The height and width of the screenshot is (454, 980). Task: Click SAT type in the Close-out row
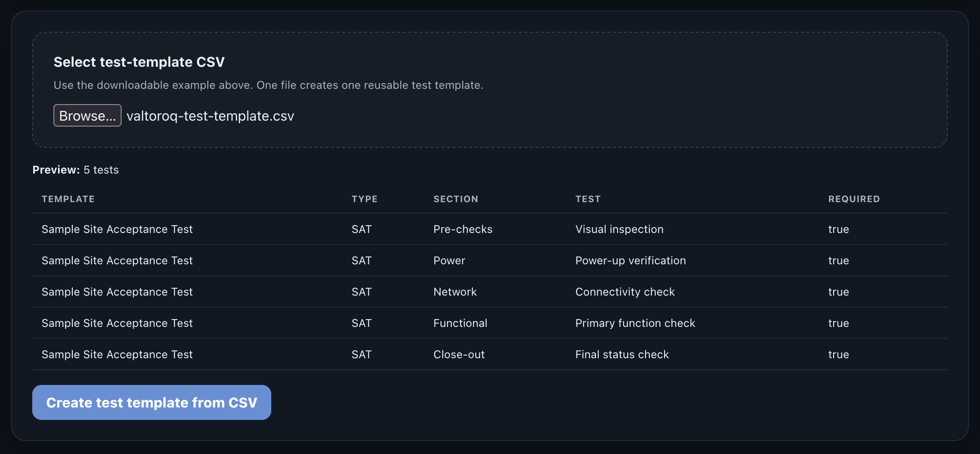[x=362, y=355]
